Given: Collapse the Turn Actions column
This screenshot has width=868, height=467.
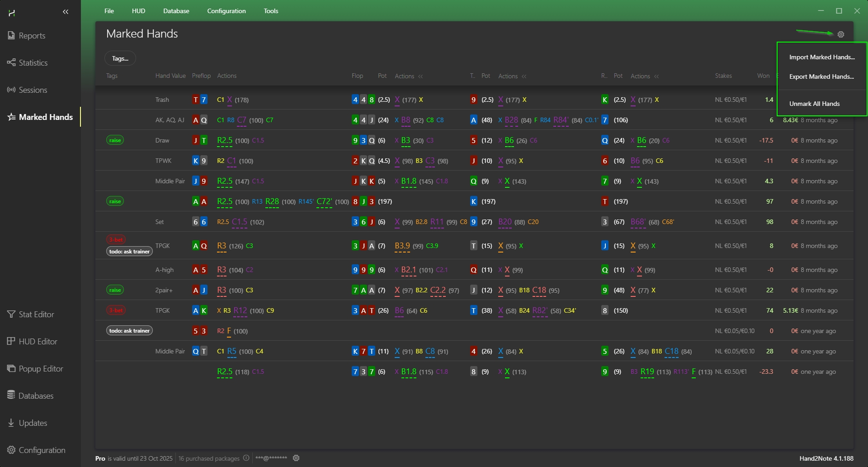Looking at the screenshot, I should click(x=524, y=76).
